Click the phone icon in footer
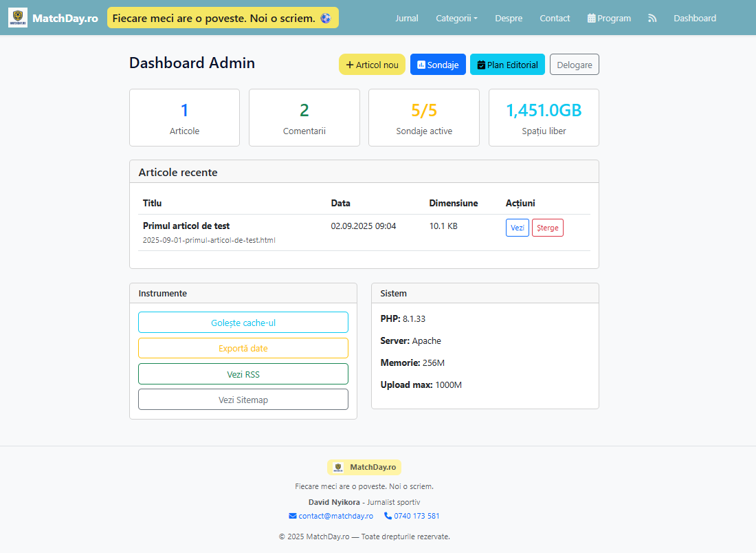756x553 pixels. point(388,516)
